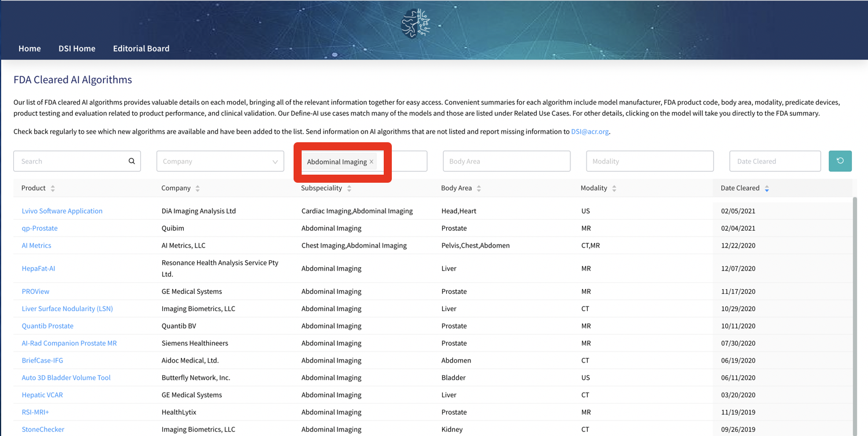Click the 11/19/2019 date cell

coord(738,412)
